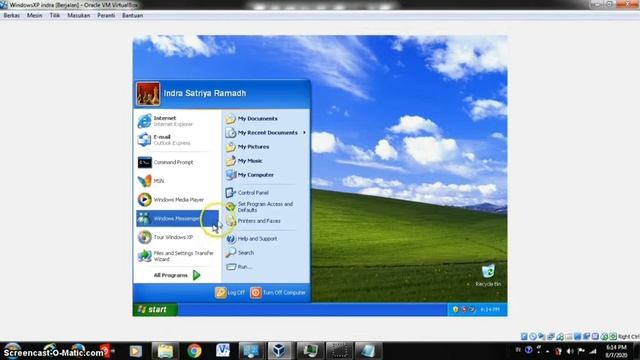Screen dimensions: 640x360
Task: Open VirtualBox Tilik menu
Action: point(55,16)
